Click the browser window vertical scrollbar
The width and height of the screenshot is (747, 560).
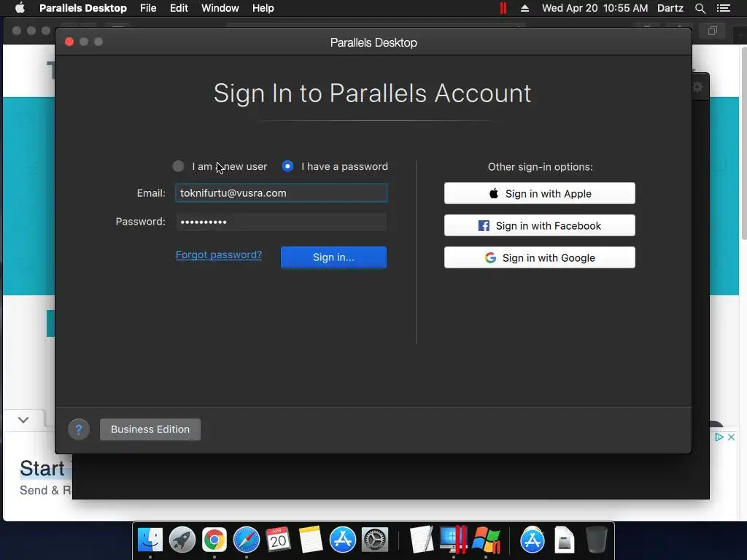744,143
